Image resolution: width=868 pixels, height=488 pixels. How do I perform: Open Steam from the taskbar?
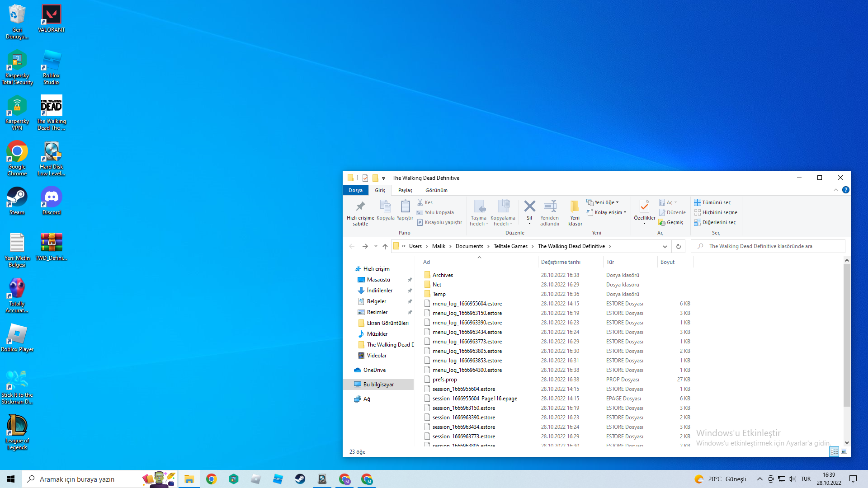pos(300,479)
